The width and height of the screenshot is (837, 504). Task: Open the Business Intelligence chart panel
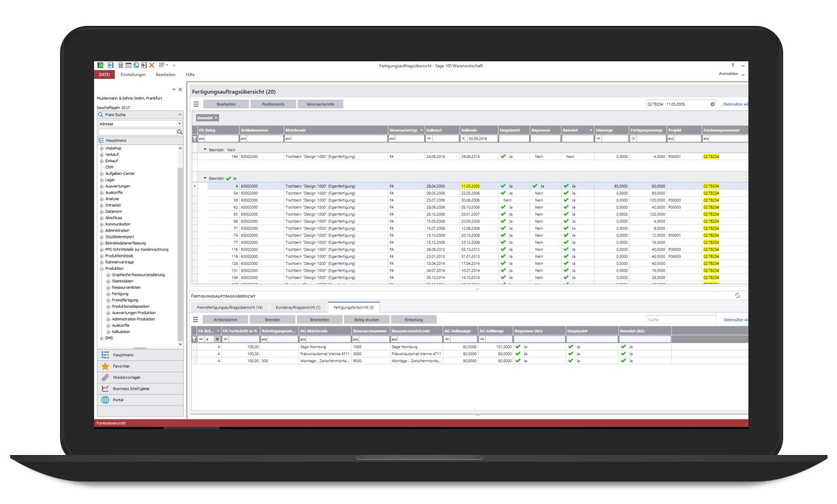coord(139,389)
